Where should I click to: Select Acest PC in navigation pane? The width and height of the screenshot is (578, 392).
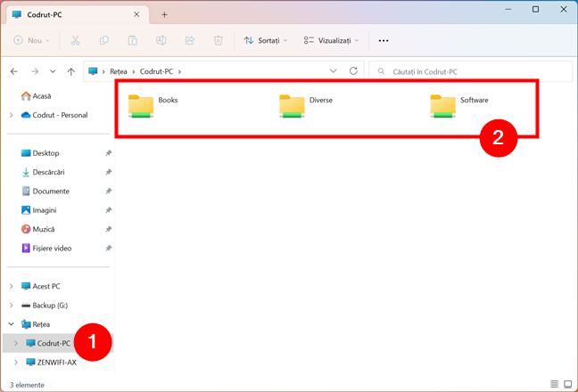click(40, 286)
